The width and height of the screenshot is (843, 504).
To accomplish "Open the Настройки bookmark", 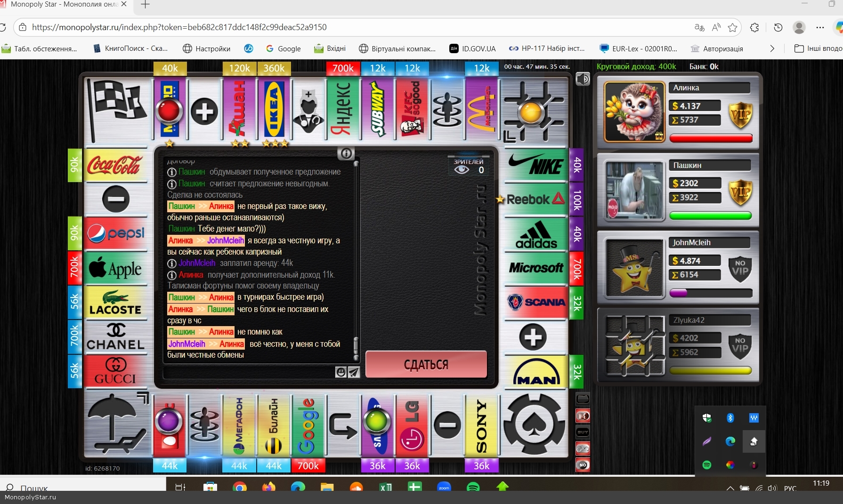I will coord(206,48).
